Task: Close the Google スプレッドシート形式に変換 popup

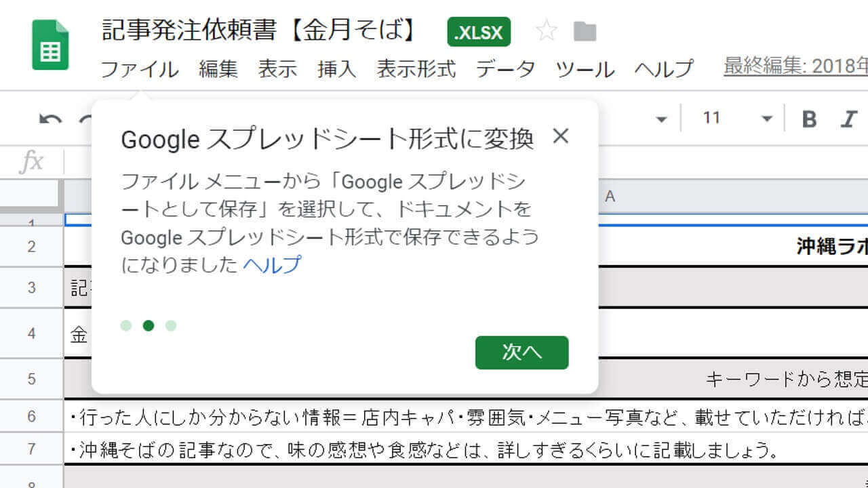Action: click(x=560, y=136)
